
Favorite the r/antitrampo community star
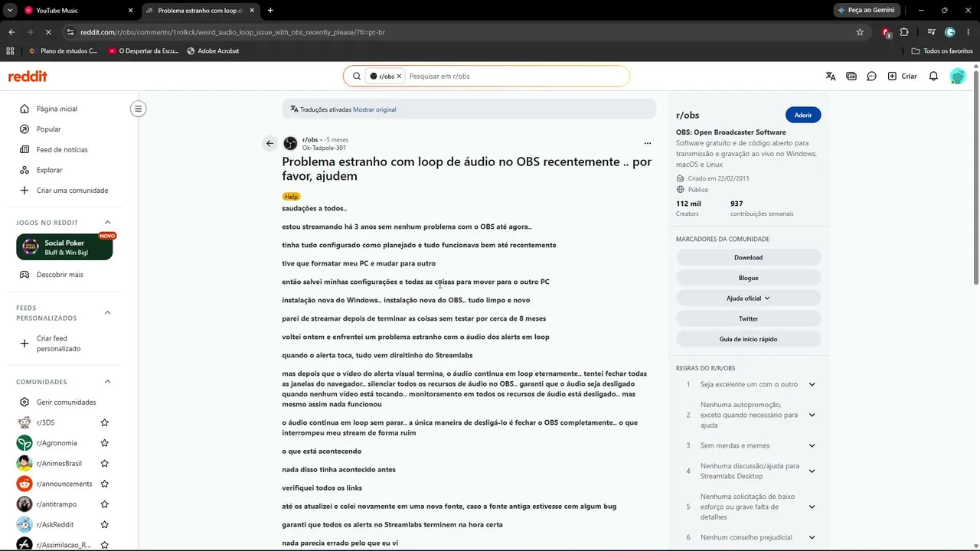coord(105,504)
